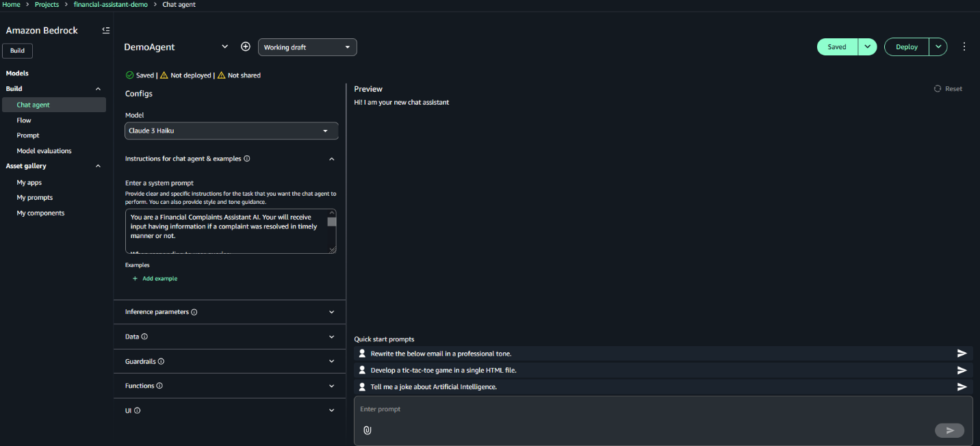Collapse the Build group in sidebar
This screenshot has height=446, width=980.
(x=98, y=89)
